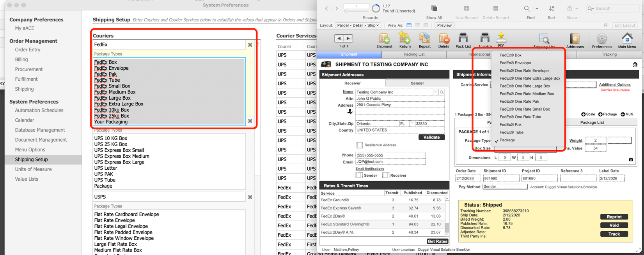Click the Delete Record toolbar icon
This screenshot has width=644, height=255.
point(495,8)
